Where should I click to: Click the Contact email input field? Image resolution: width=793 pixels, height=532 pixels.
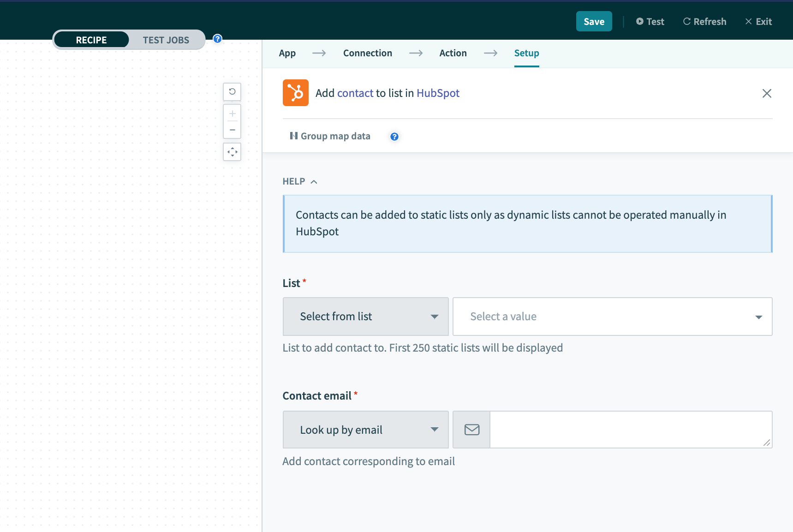(627, 429)
